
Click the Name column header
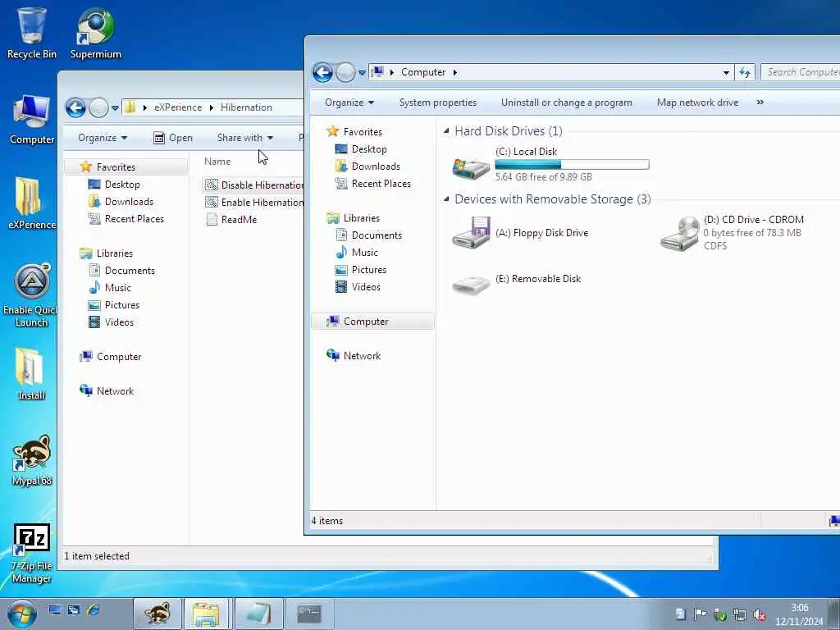pos(217,162)
